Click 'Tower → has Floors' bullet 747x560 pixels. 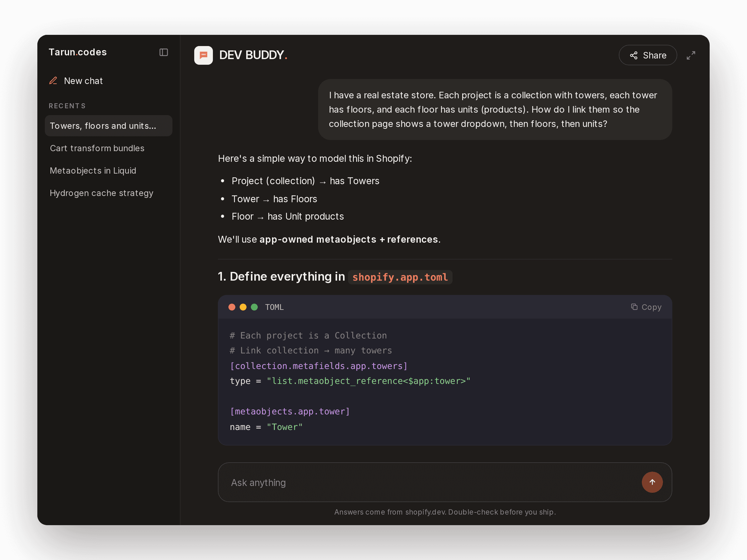(274, 199)
